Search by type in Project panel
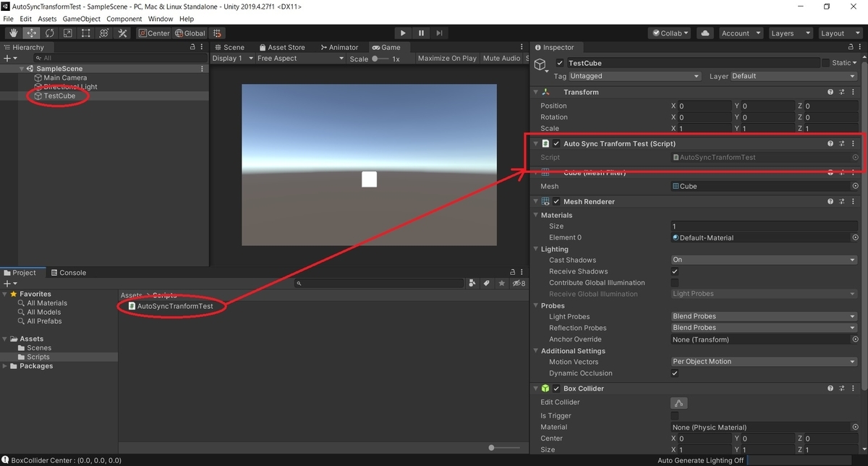 (x=472, y=284)
